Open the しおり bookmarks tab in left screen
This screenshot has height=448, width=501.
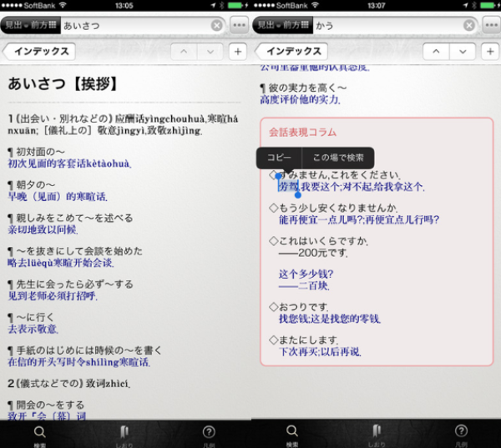[124, 435]
